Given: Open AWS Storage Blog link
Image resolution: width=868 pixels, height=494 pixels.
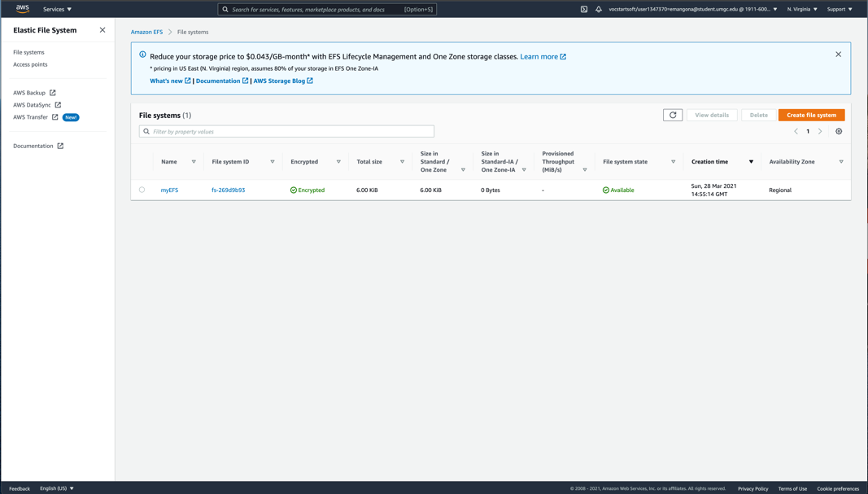Looking at the screenshot, I should click(x=283, y=81).
